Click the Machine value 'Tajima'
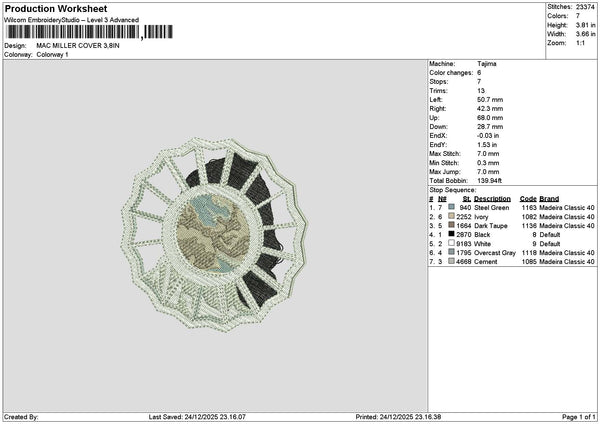 [x=487, y=64]
